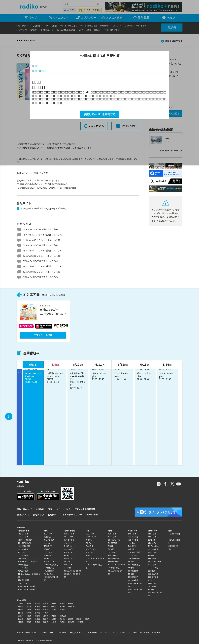The width and height of the screenshot is (199, 644).
Task: Select 6/12(水) day tab in schedule
Action: 123,365
